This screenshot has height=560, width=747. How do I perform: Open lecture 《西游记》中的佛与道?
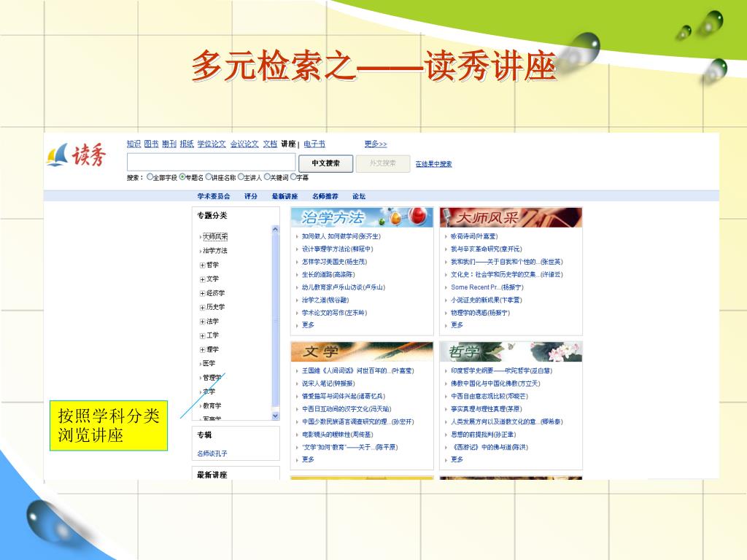[489, 447]
